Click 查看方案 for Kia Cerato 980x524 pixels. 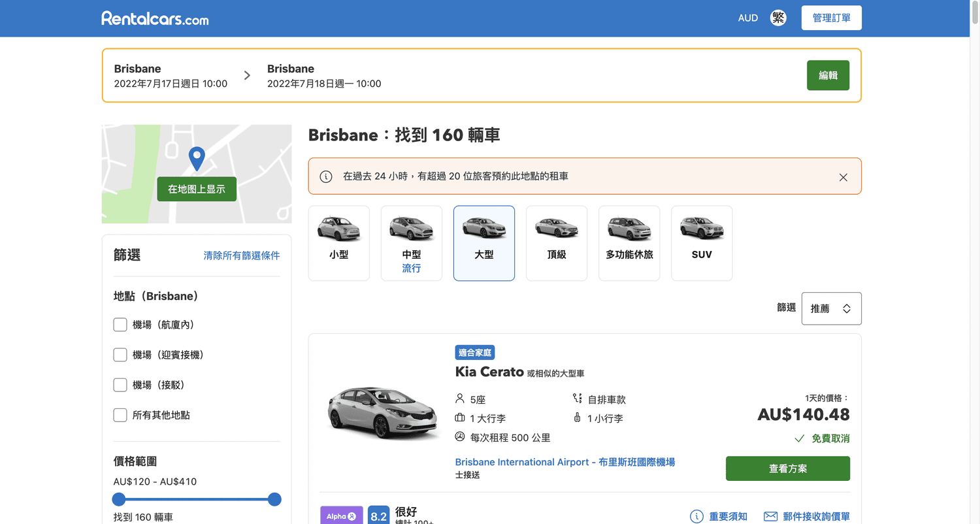pos(788,468)
